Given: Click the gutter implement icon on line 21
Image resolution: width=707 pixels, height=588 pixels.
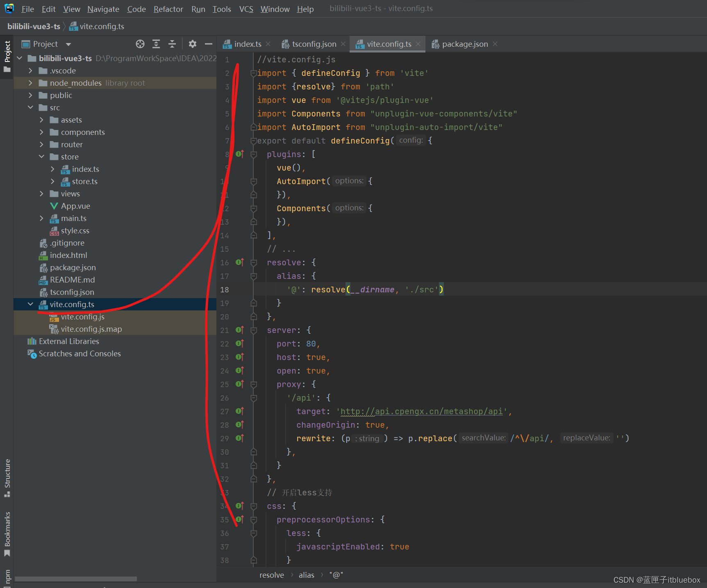Looking at the screenshot, I should coord(240,330).
